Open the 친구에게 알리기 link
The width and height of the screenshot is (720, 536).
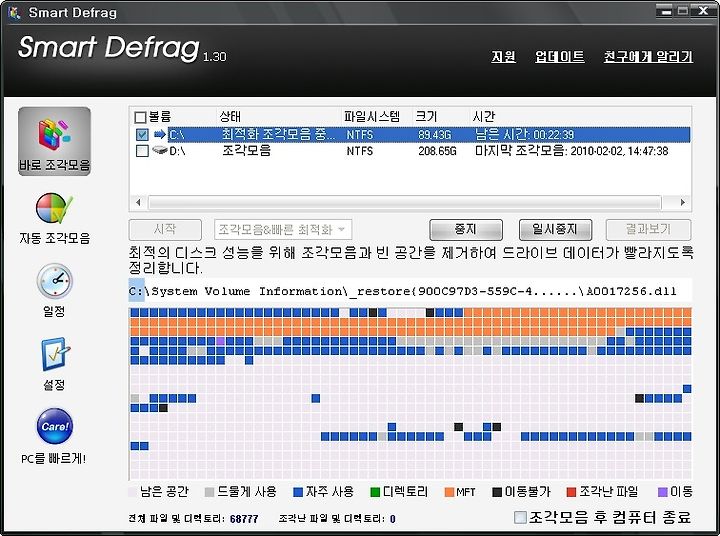coord(648,57)
